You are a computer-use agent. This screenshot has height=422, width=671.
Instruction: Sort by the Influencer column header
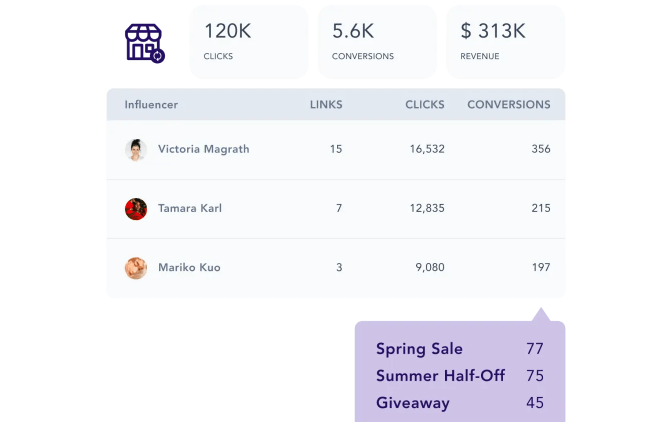click(x=151, y=104)
